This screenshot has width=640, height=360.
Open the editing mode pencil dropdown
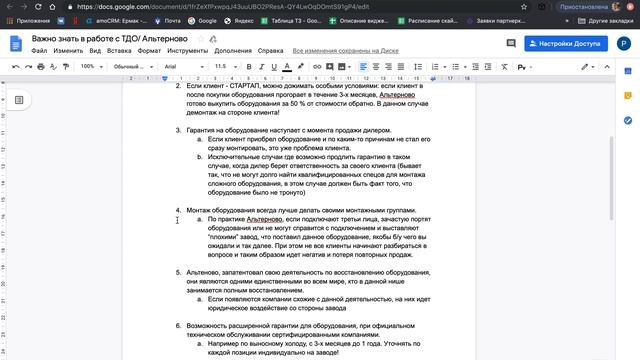coord(587,67)
